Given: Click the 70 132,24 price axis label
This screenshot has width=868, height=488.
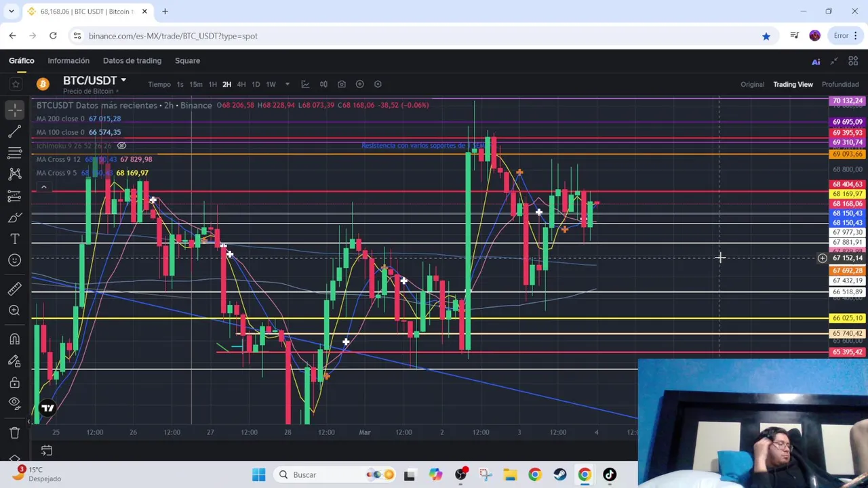Looking at the screenshot, I should point(848,101).
